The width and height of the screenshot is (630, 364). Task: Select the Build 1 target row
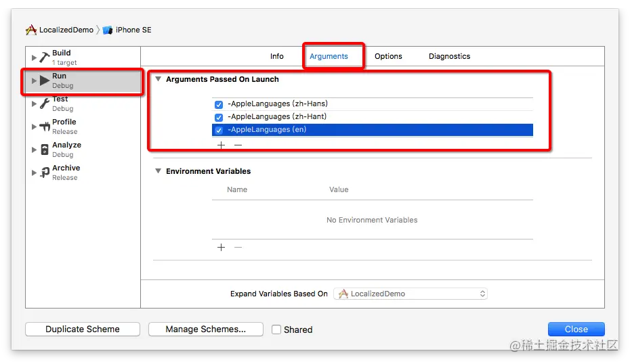coord(83,58)
